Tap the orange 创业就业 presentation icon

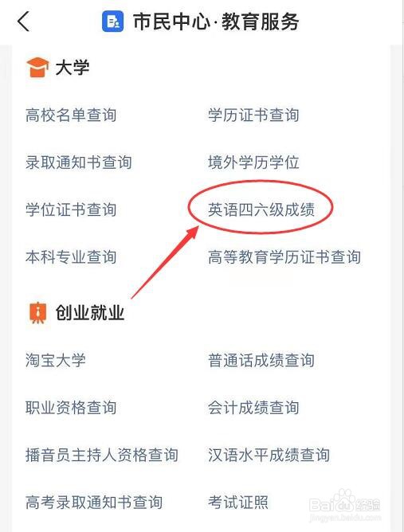37,312
